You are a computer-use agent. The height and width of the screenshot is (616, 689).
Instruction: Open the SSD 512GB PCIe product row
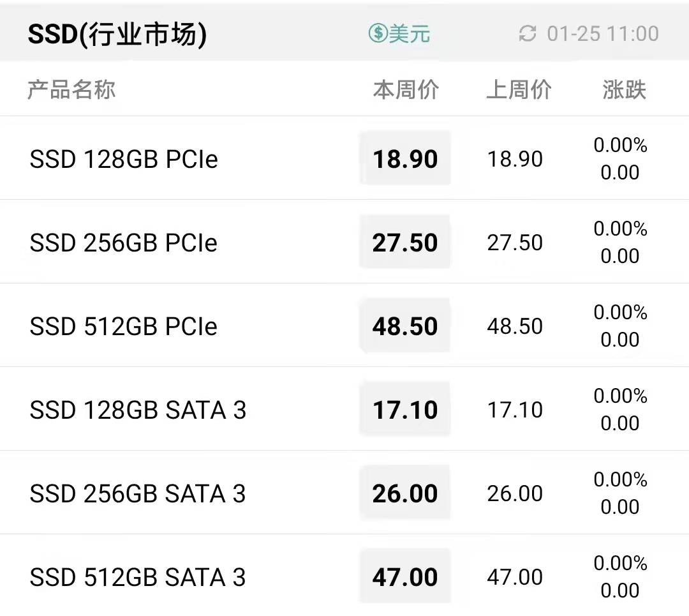coord(344,326)
